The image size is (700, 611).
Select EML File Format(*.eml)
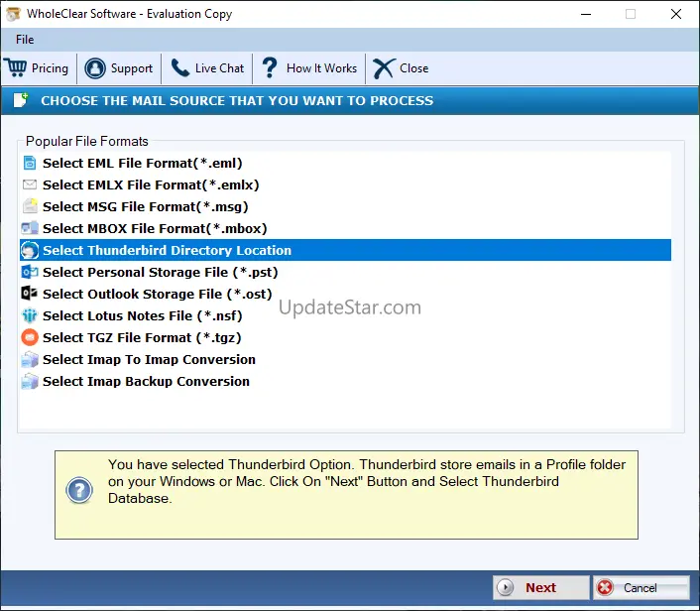click(x=345, y=163)
